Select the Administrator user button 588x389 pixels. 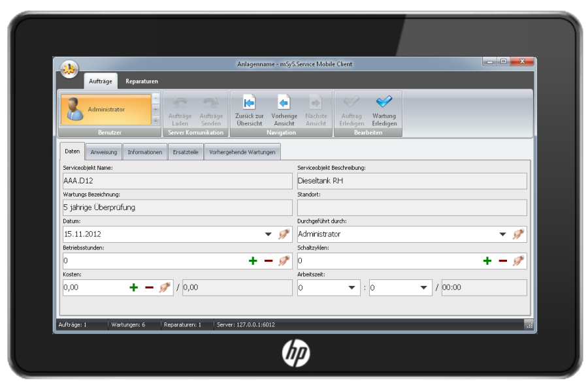[x=106, y=110]
